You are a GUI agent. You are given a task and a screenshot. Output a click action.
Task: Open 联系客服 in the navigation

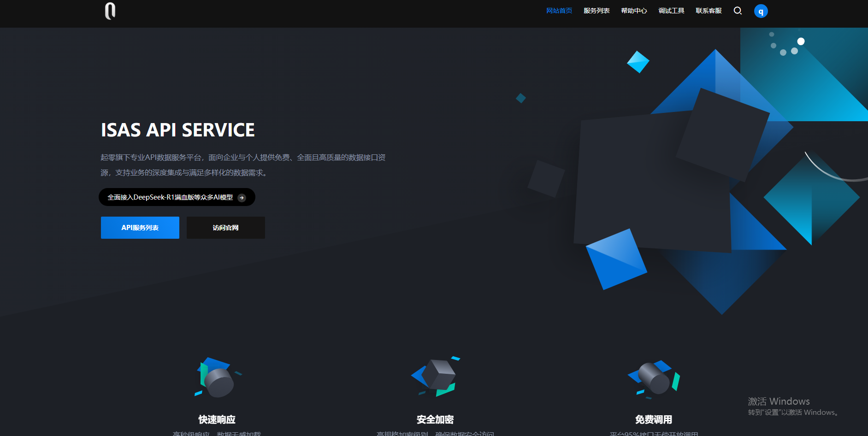pos(709,11)
